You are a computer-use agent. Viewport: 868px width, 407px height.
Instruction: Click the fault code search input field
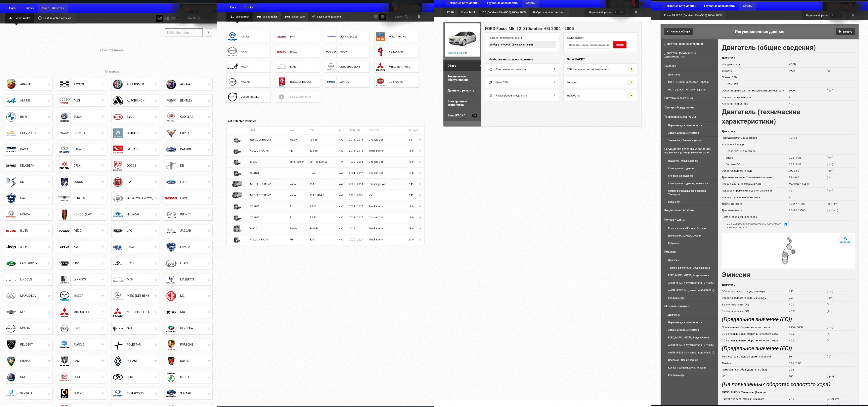click(589, 45)
